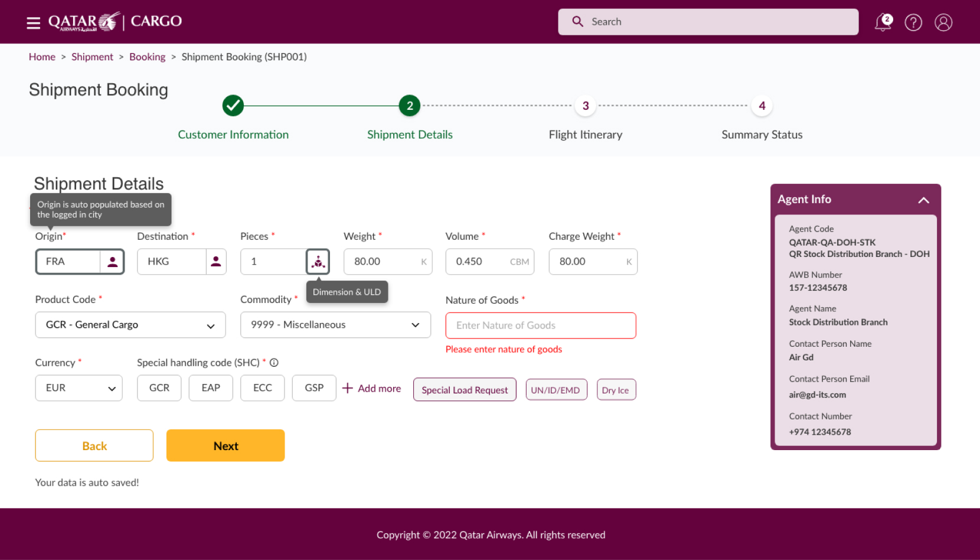Viewport: 980px width, 560px height.
Task: Click the Nature of Goods field
Action: (541, 325)
